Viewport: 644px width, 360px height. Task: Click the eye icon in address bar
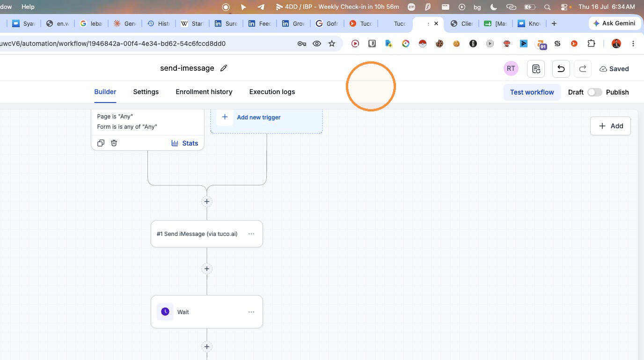click(x=317, y=44)
